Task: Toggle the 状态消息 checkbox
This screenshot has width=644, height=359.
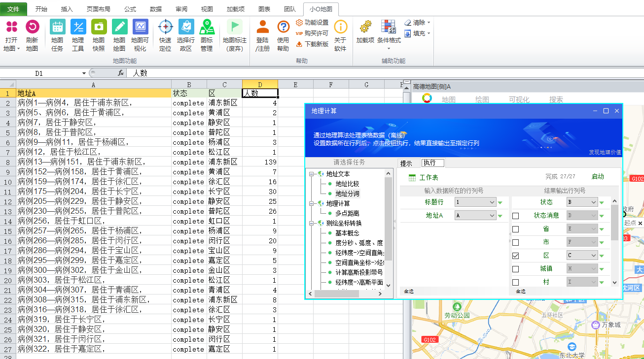Action: coord(515,216)
